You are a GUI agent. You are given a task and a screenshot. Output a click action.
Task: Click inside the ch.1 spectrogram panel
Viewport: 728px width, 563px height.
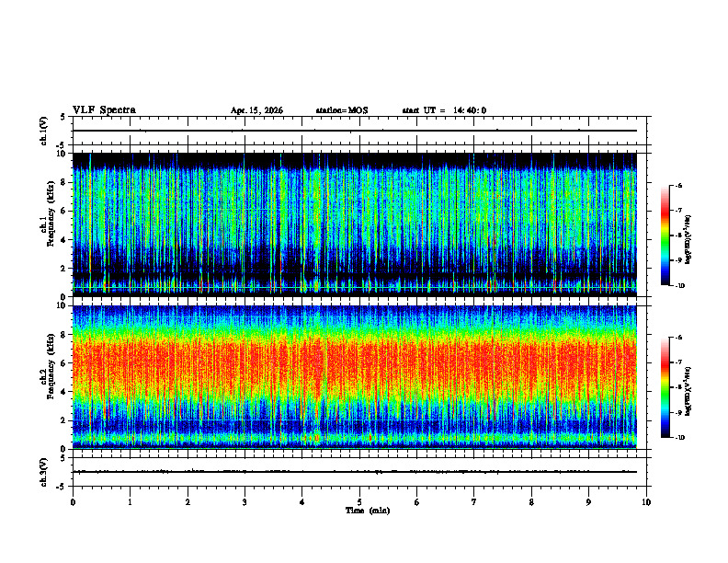(x=355, y=224)
